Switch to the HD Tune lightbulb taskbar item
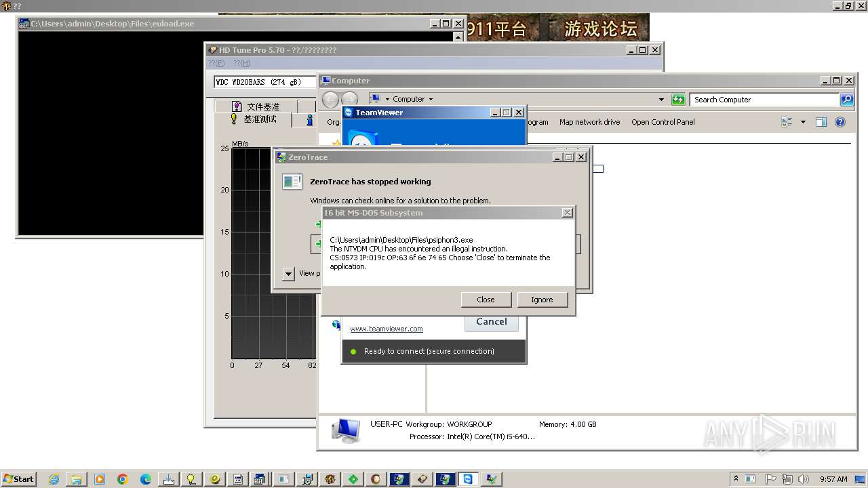 (x=192, y=479)
